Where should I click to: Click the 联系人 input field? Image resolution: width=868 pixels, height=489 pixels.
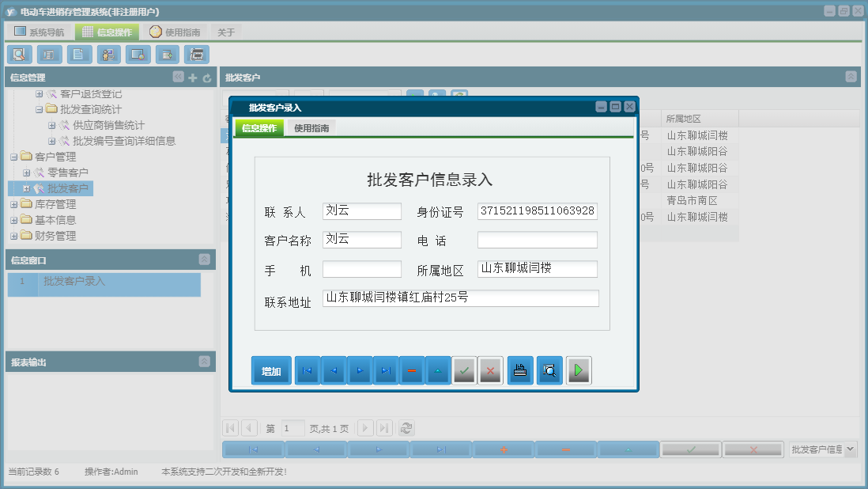(362, 211)
